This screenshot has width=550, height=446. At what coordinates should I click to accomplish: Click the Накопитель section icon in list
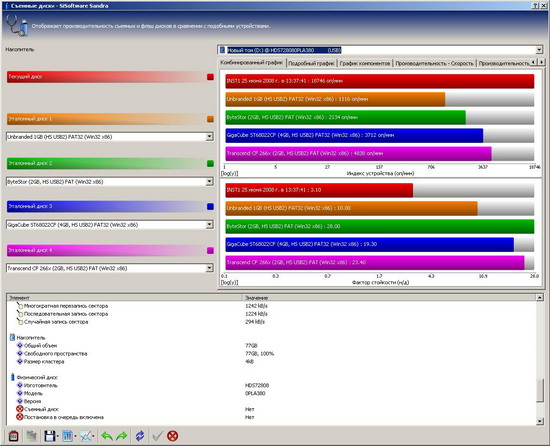[12, 337]
